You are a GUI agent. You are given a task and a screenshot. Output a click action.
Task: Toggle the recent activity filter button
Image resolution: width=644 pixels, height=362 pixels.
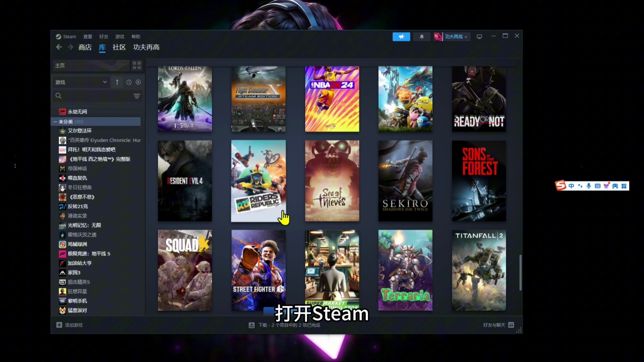128,82
